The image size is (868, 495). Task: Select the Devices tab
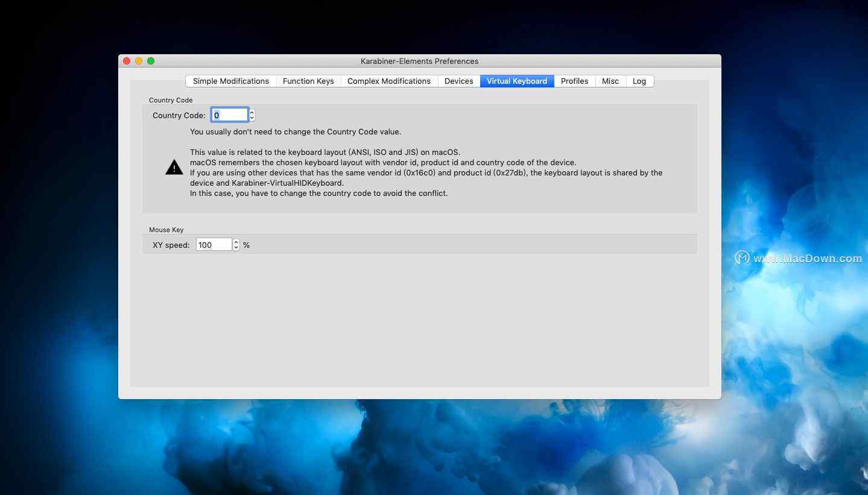pos(458,81)
